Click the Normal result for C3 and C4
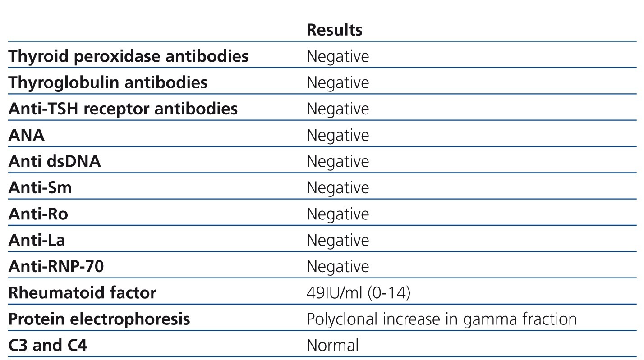Viewport: 644px width, 360px height. click(x=332, y=345)
